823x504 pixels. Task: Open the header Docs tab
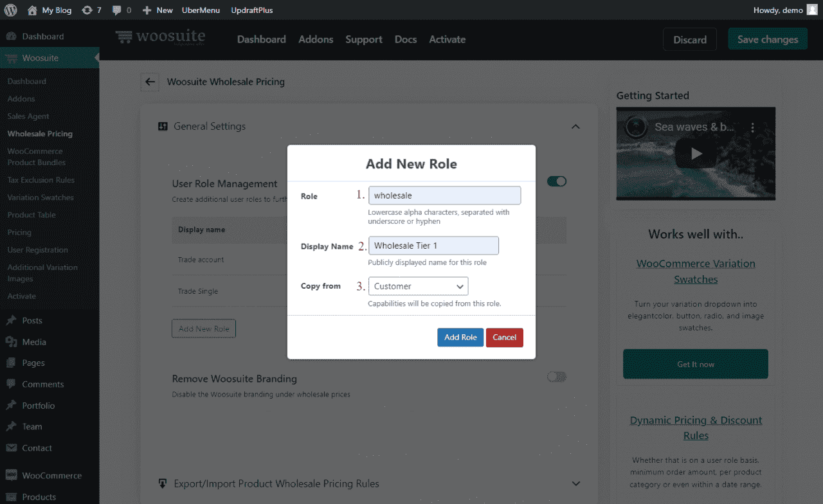[406, 39]
